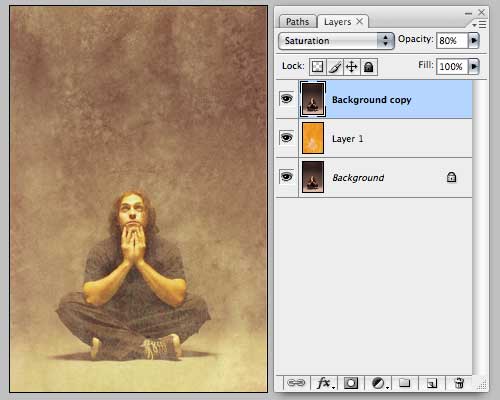The image size is (500, 400).
Task: Hide the Background copy layer
Action: (287, 99)
